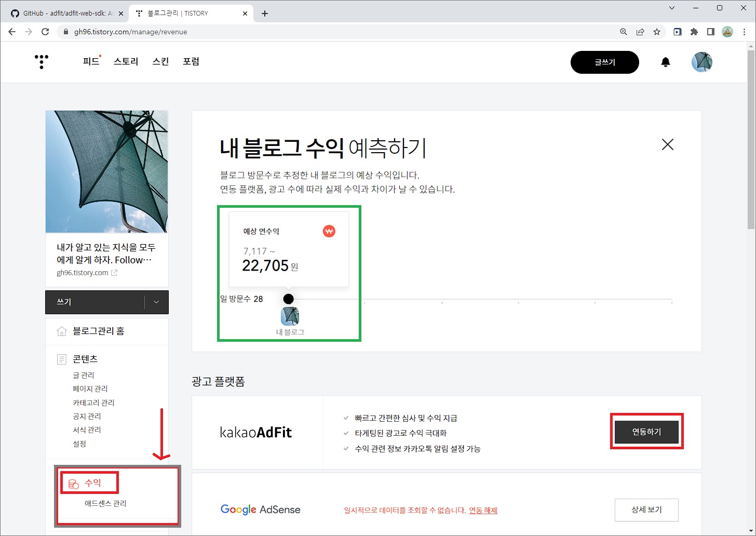Viewport: 756px width, 536px height.
Task: Open the extensions puzzle icon
Action: [x=694, y=32]
